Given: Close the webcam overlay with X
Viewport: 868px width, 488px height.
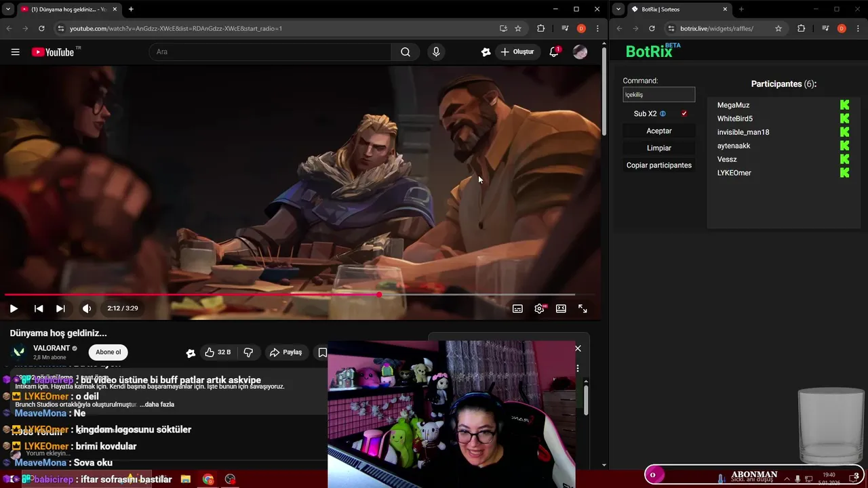Looking at the screenshot, I should coord(578,348).
